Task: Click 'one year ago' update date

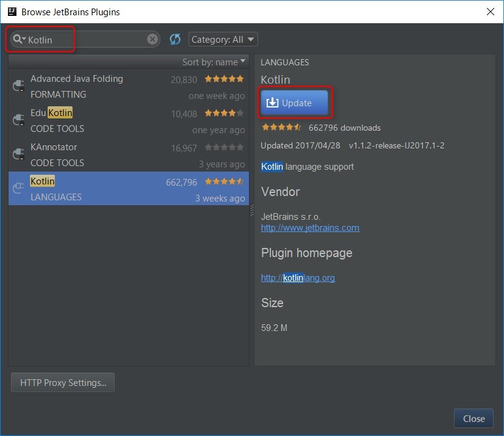Action: (218, 130)
